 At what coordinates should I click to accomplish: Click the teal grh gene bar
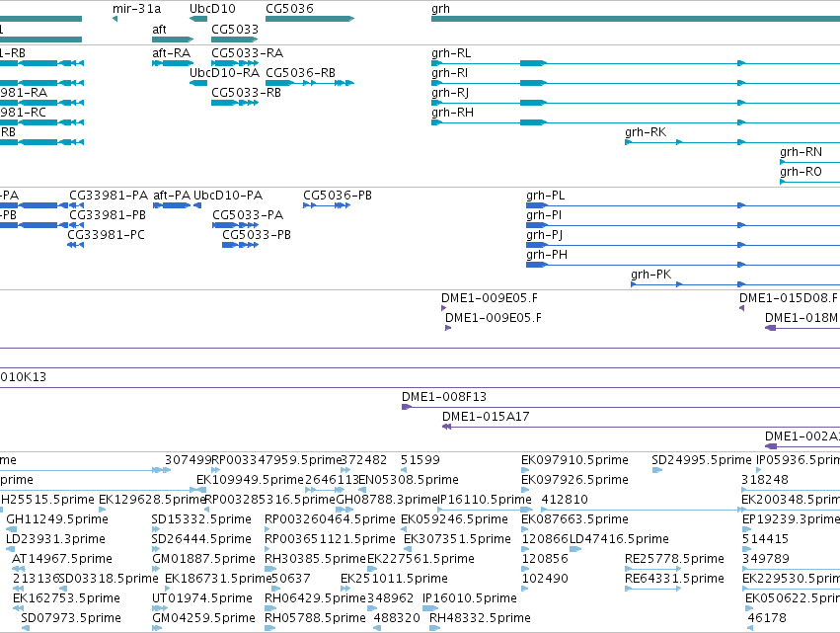[x=636, y=19]
